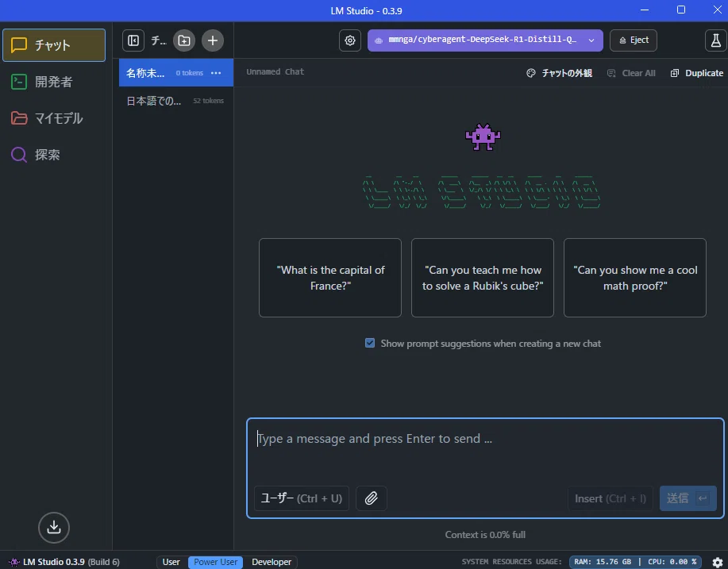
Task: Select the 日本語での... chat in list
Action: coord(176,101)
